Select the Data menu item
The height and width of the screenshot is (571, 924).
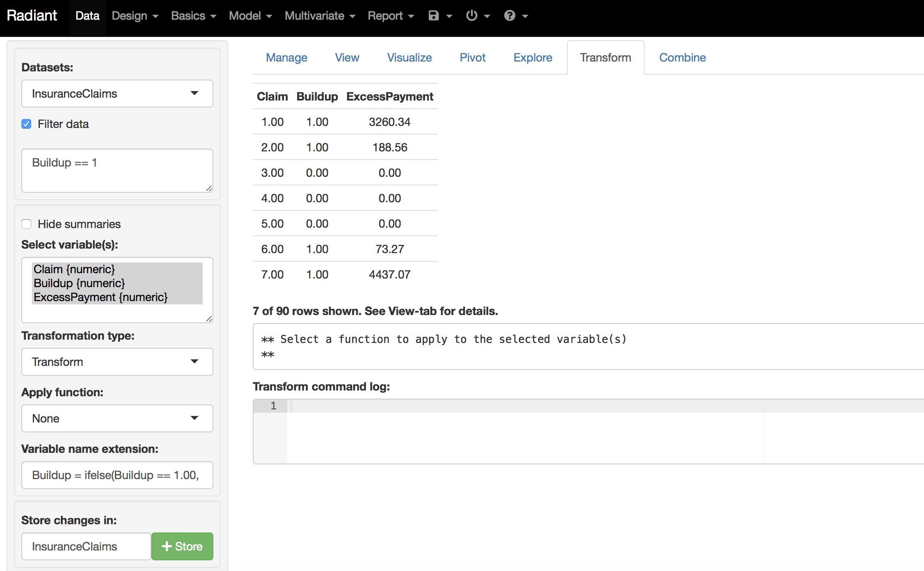87,16
